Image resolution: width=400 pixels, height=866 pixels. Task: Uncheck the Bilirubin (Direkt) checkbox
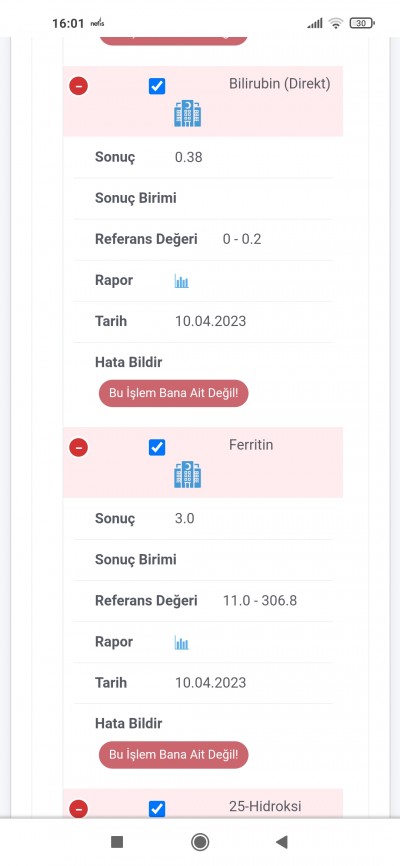(x=157, y=86)
